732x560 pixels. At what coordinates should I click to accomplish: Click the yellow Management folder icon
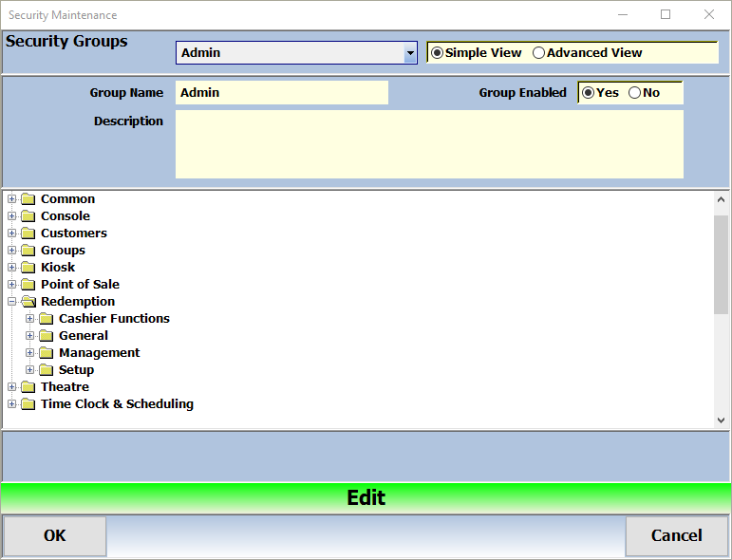coord(46,353)
